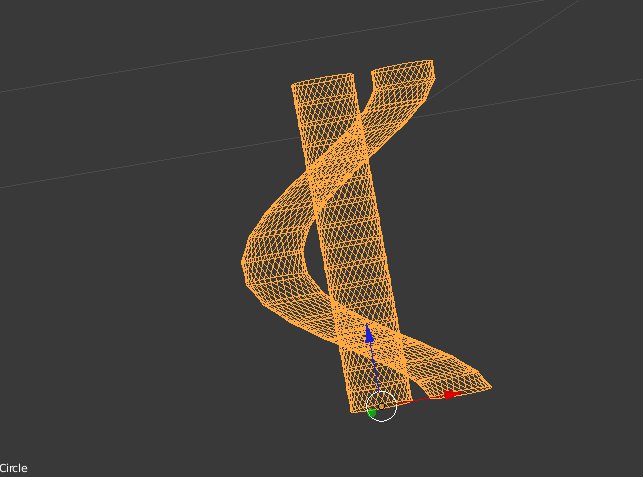Viewport: 643px width, 477px height.
Task: Click the white circle at gizmo center
Action: (x=381, y=406)
